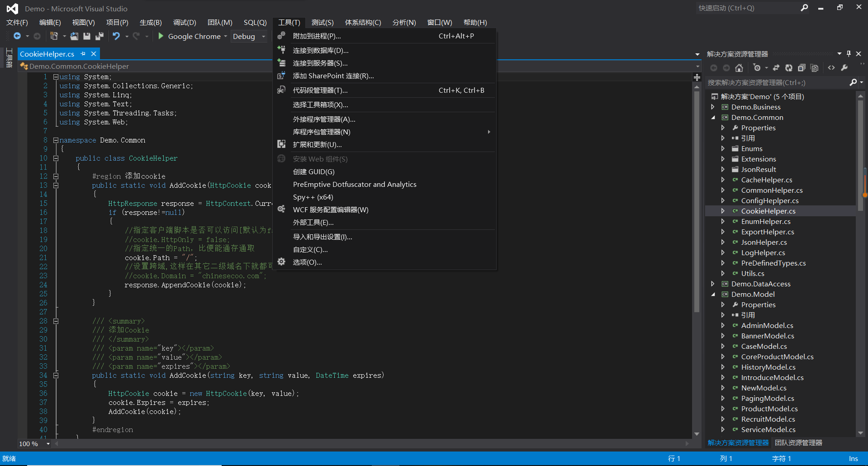Click the Demo.Common.CookieHelper class navigation box
Screen dimensions: 868x466
(360, 67)
